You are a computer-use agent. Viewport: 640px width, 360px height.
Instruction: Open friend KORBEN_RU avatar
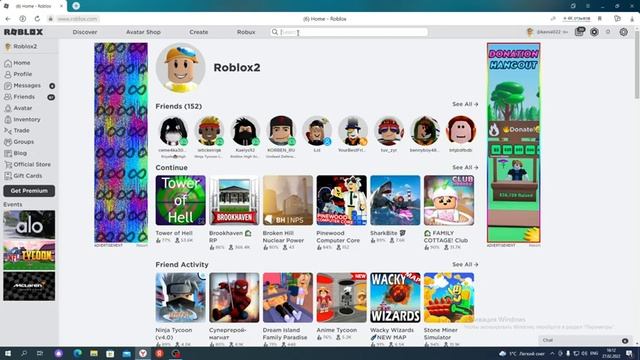pos(281,131)
